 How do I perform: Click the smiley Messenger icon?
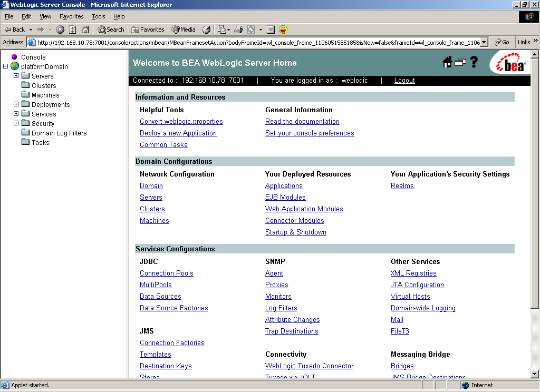click(x=283, y=30)
